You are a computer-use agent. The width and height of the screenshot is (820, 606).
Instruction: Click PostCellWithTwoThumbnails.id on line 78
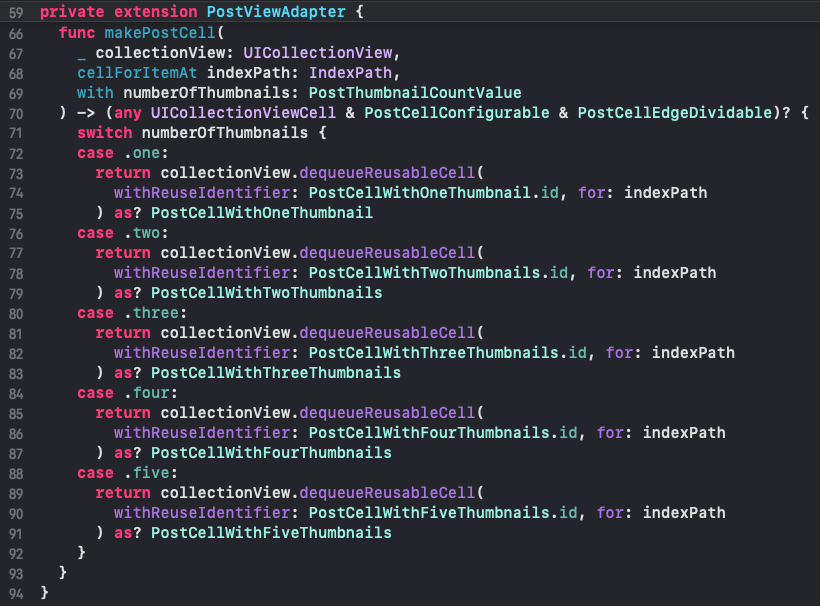438,272
